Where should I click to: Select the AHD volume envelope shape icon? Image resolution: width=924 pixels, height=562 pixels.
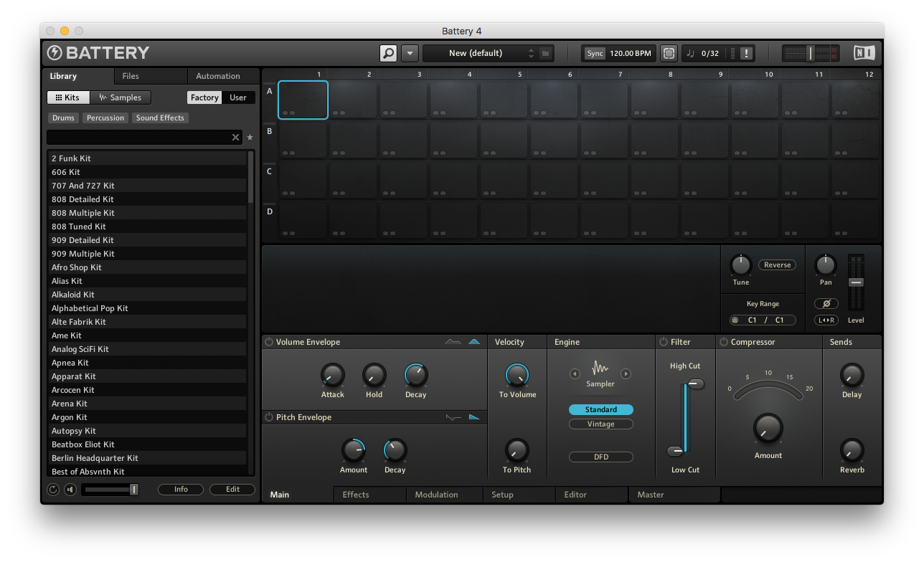coord(474,342)
